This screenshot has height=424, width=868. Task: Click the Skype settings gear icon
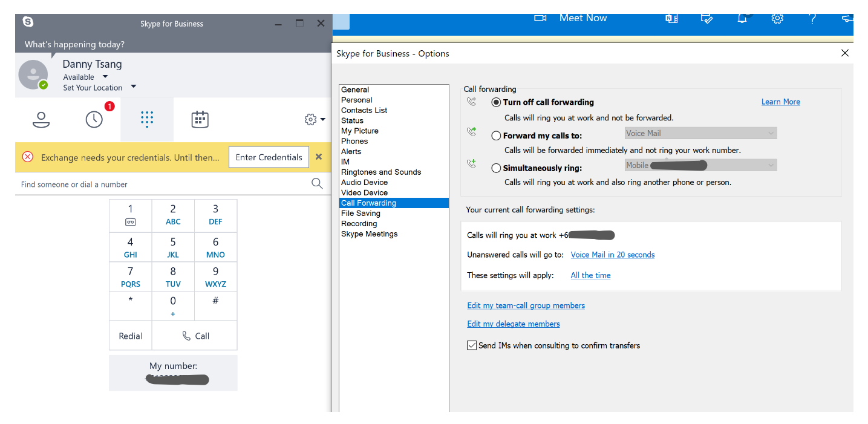(x=311, y=120)
